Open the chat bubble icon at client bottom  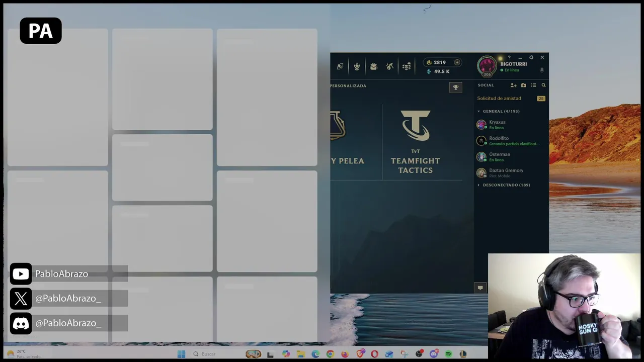[x=480, y=288]
